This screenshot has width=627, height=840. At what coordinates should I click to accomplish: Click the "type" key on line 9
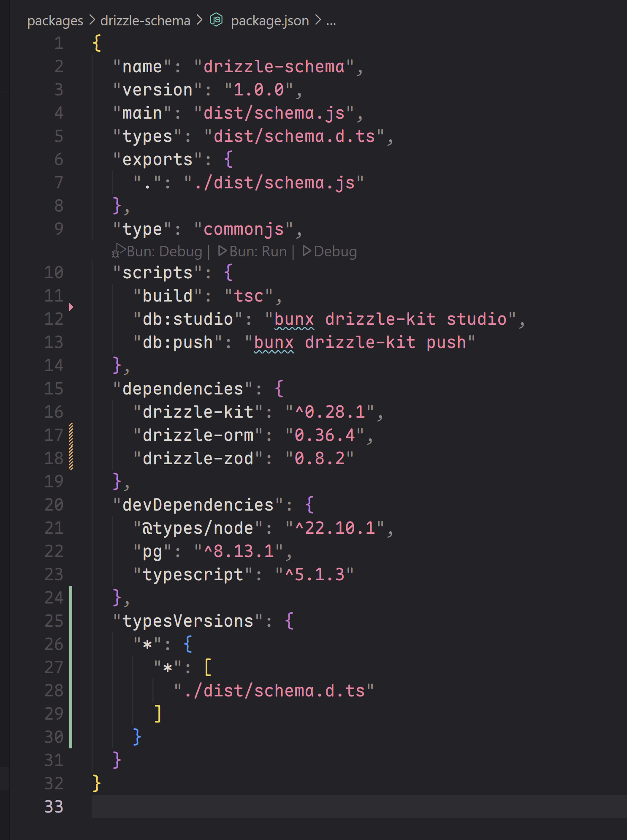coord(142,229)
